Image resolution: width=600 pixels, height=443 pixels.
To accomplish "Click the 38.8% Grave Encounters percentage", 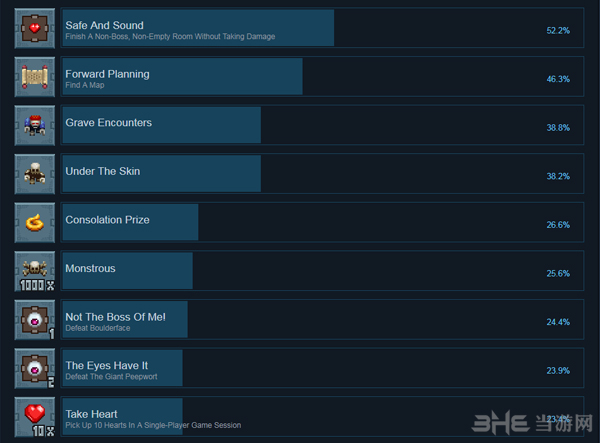I will [x=558, y=128].
